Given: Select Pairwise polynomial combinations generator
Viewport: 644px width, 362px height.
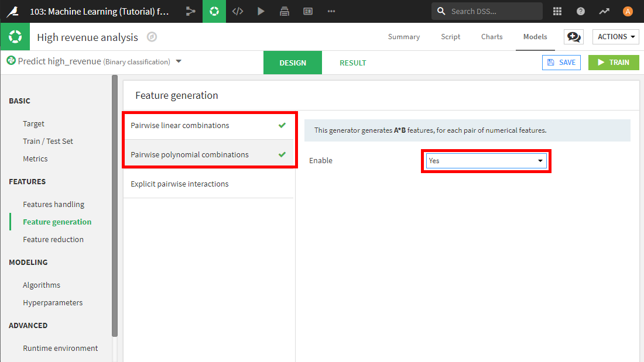Looking at the screenshot, I should click(x=208, y=154).
